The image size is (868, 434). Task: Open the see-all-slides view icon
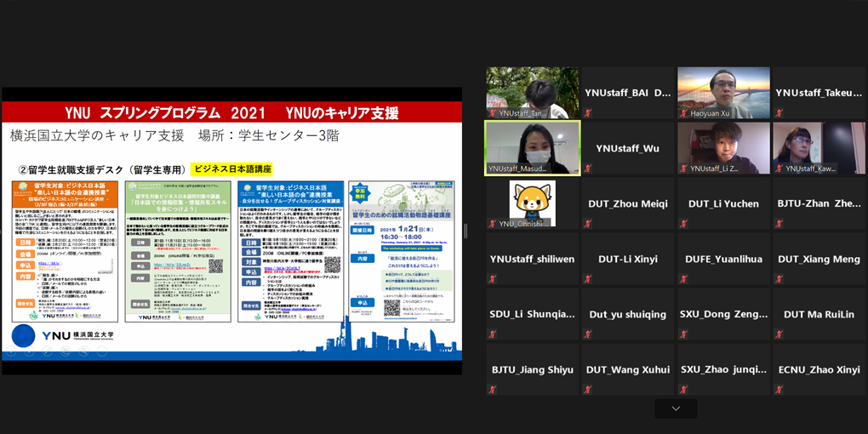coord(66,350)
